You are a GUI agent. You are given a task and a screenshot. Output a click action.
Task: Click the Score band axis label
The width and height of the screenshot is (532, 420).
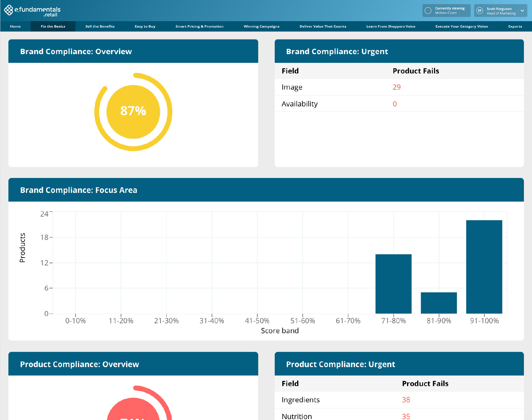pyautogui.click(x=280, y=331)
